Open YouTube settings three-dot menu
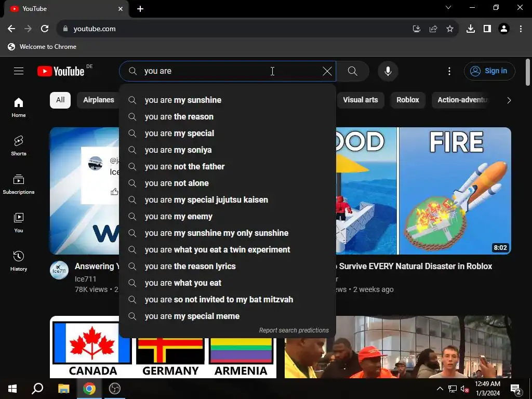The width and height of the screenshot is (532, 399). [x=449, y=71]
